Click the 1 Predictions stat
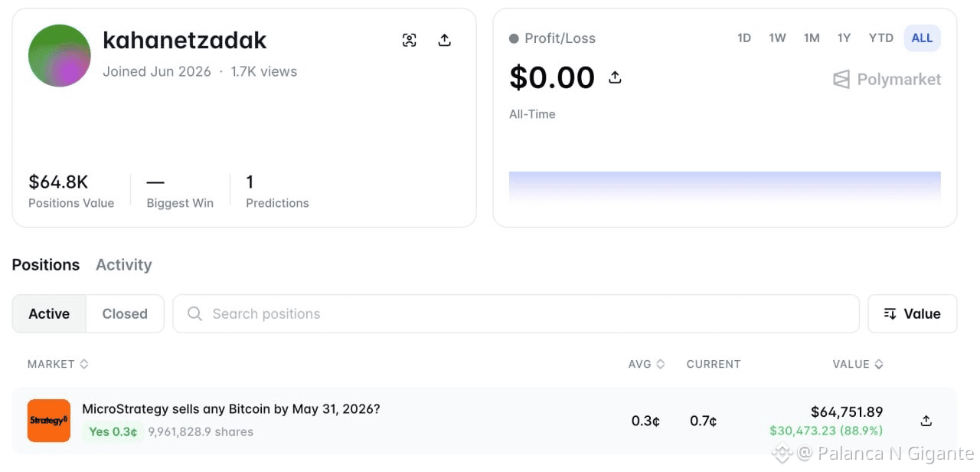 (x=277, y=191)
